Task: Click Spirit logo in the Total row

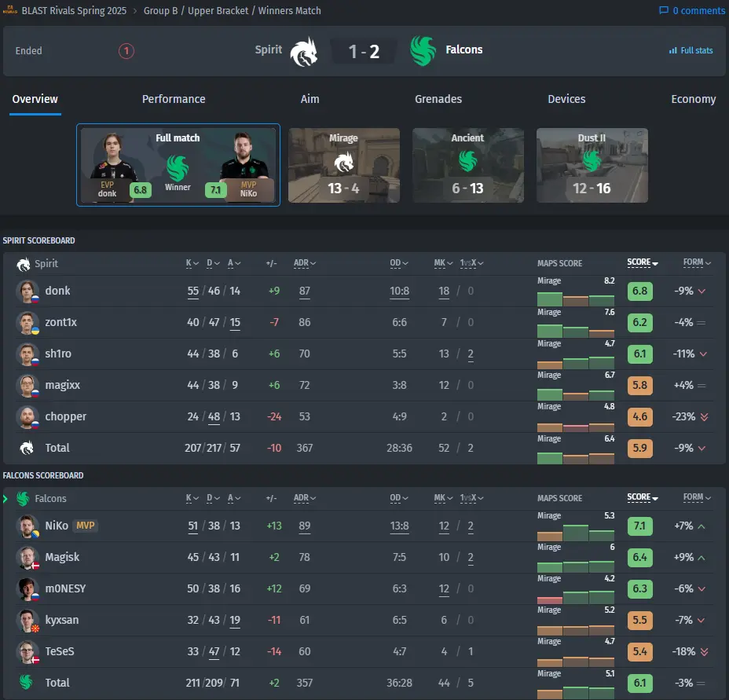Action: (x=27, y=448)
